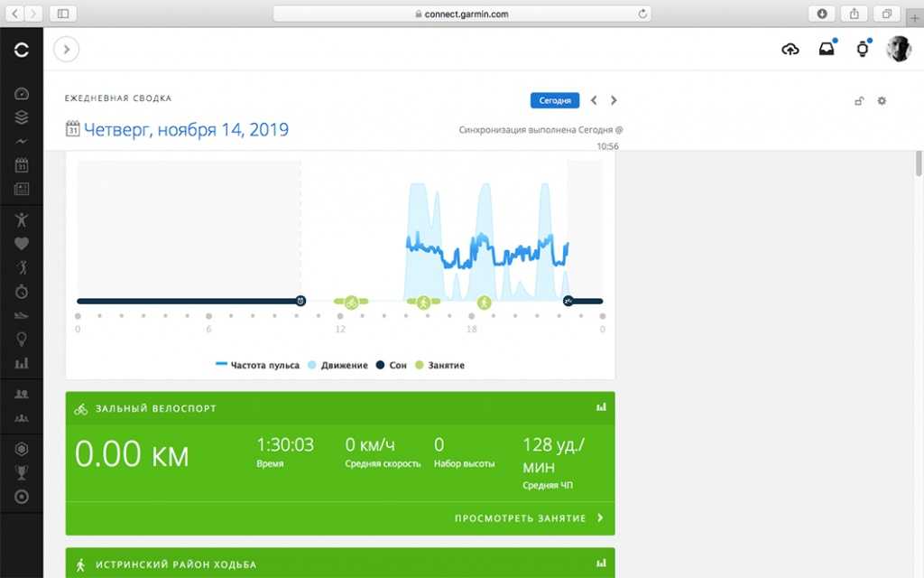924x578 pixels.
Task: Open the user profile avatar
Action: coord(898,50)
